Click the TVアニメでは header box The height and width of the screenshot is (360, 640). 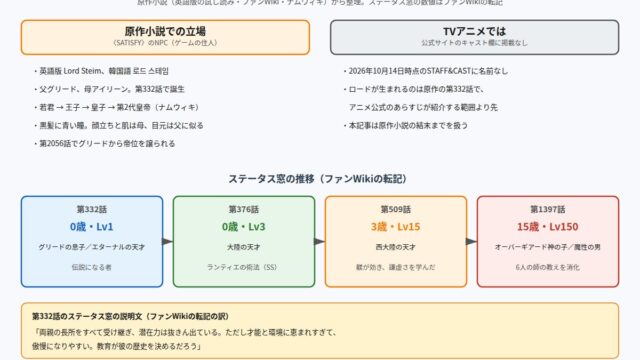tap(474, 37)
